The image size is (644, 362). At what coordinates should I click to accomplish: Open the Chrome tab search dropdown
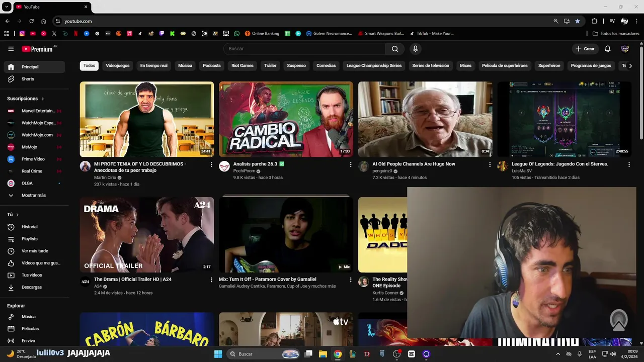7,7
